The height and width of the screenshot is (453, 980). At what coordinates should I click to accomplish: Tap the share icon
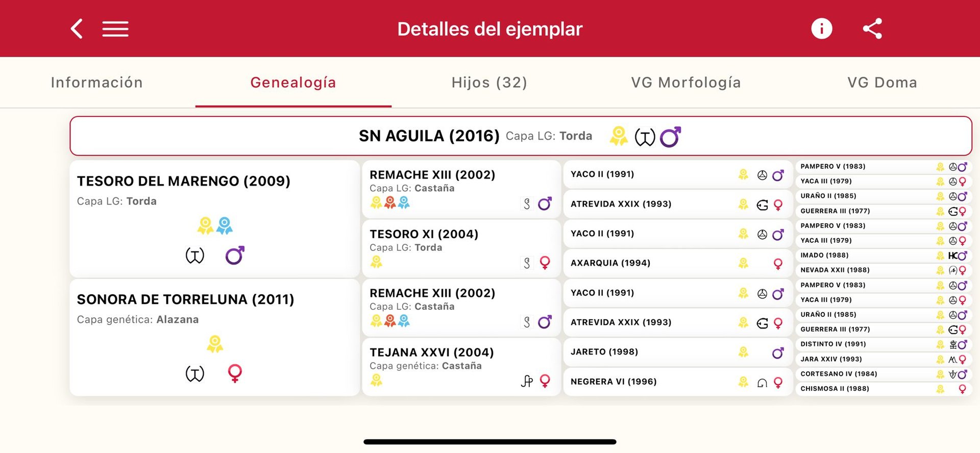pyautogui.click(x=872, y=29)
